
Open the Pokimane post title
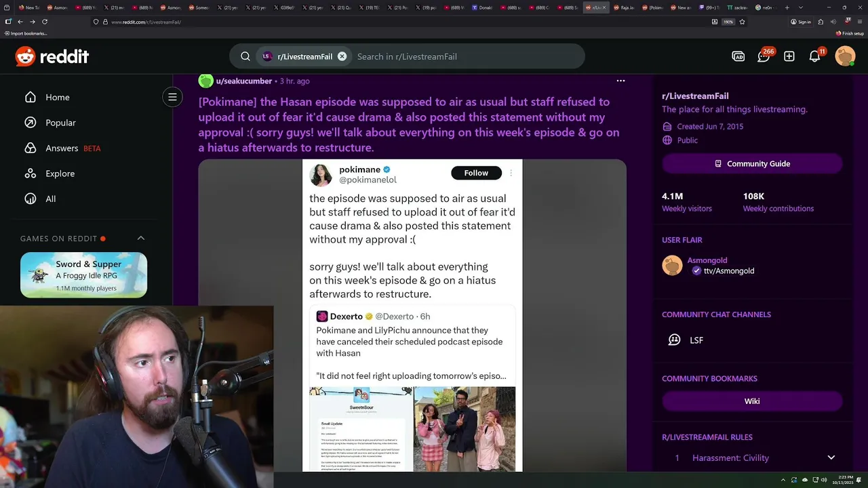[x=409, y=125]
